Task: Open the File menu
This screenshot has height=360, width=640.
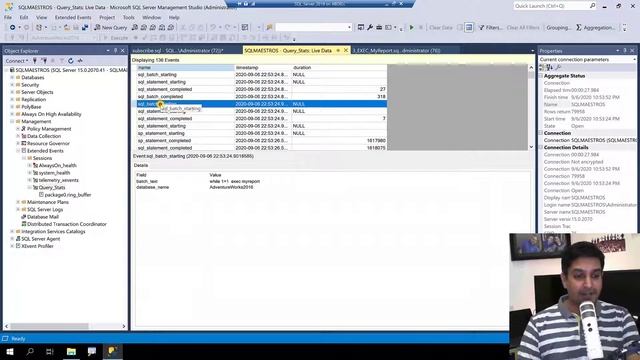Action: click(x=8, y=18)
